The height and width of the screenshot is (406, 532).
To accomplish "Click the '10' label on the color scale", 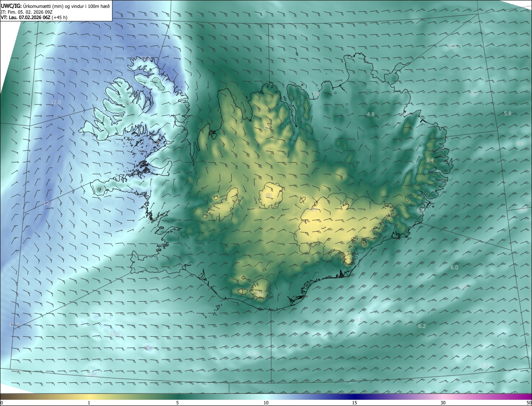I will coord(266,403).
